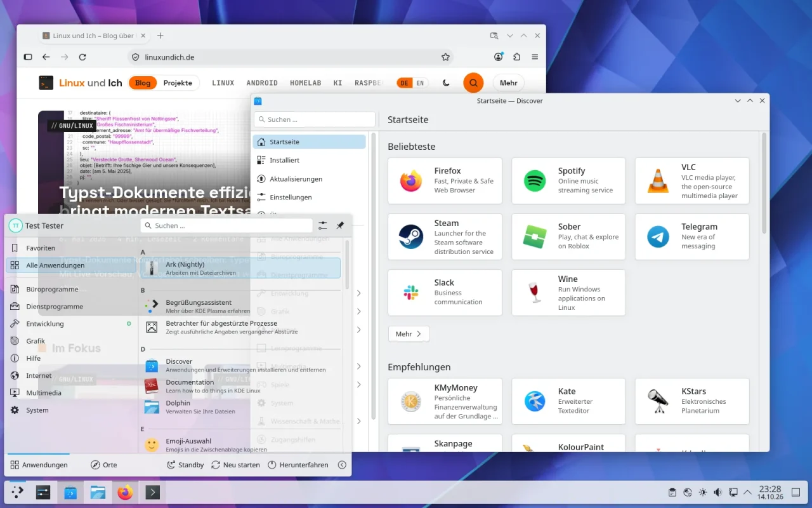Expand Discover's Multimedia category chevron
Viewport: 812px width, 508px height.
click(x=358, y=366)
